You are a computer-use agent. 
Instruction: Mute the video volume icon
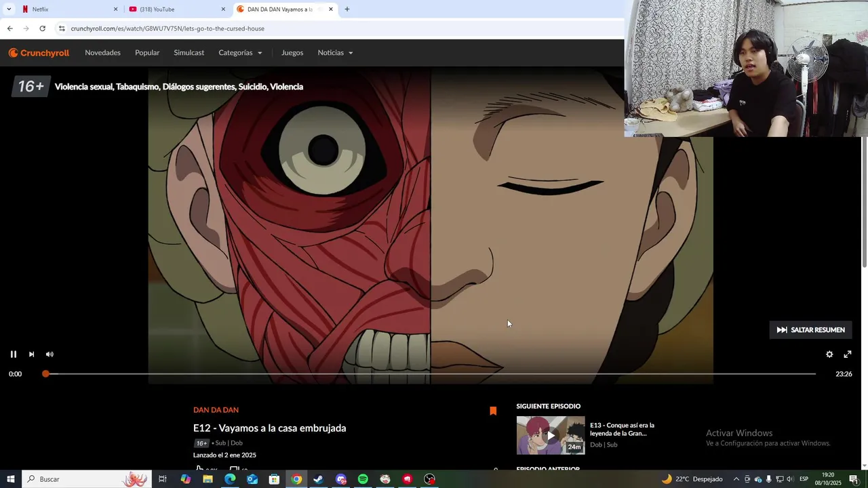50,354
